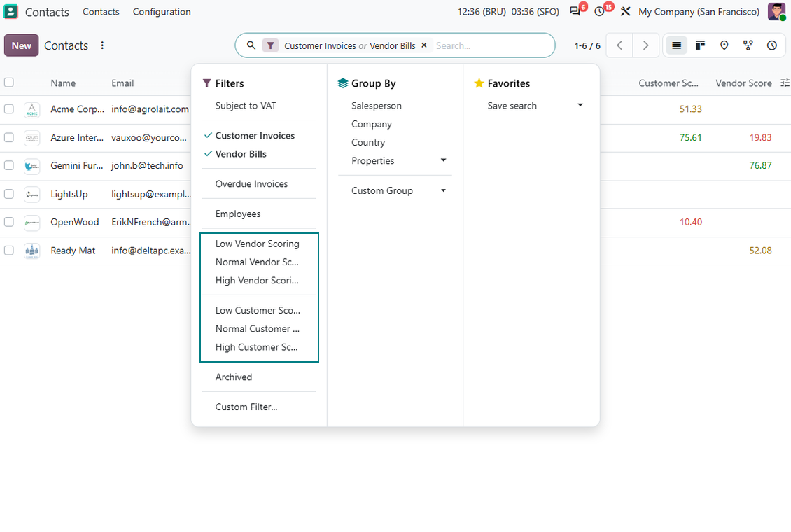791x532 pixels.
Task: Open the activity view clock icon
Action: 772,46
